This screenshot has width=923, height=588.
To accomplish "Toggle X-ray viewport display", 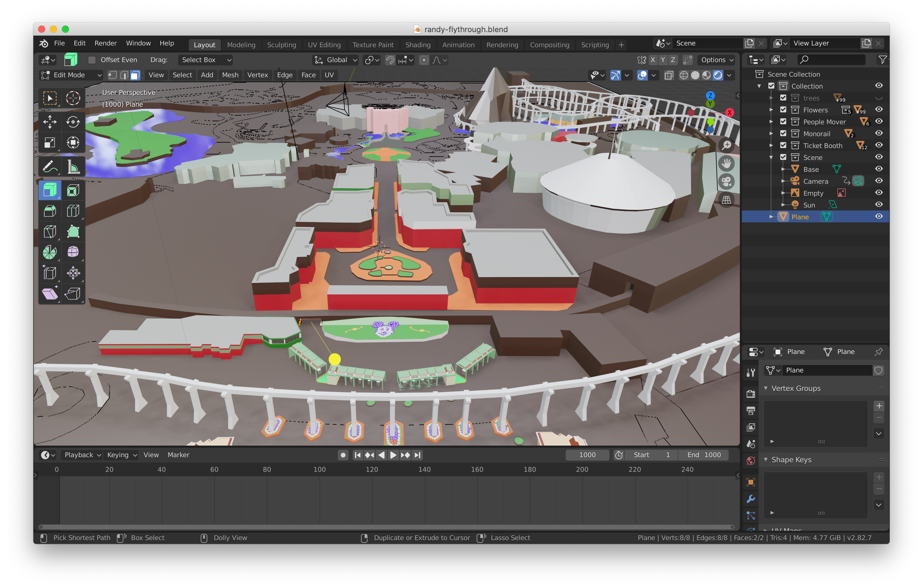I will tap(669, 75).
